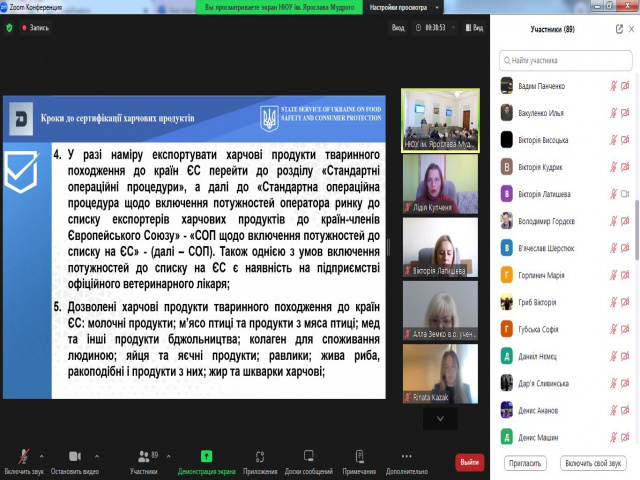Open Доски сообщений whiteboards icon

pyautogui.click(x=310, y=456)
